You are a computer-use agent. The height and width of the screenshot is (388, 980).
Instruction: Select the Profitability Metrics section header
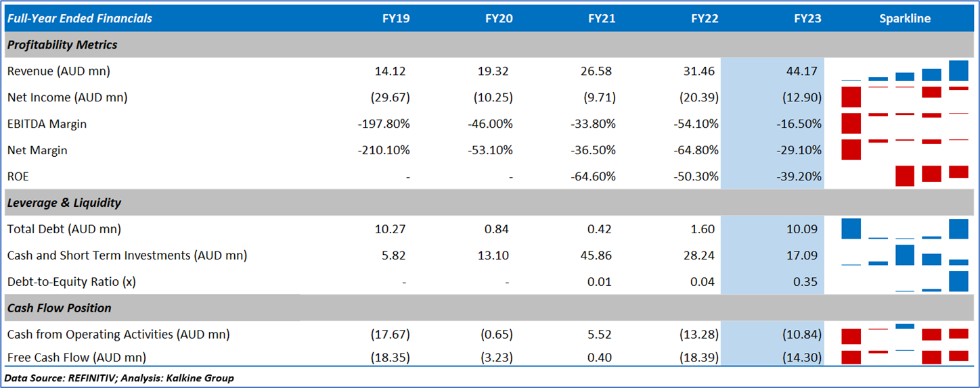point(62,45)
